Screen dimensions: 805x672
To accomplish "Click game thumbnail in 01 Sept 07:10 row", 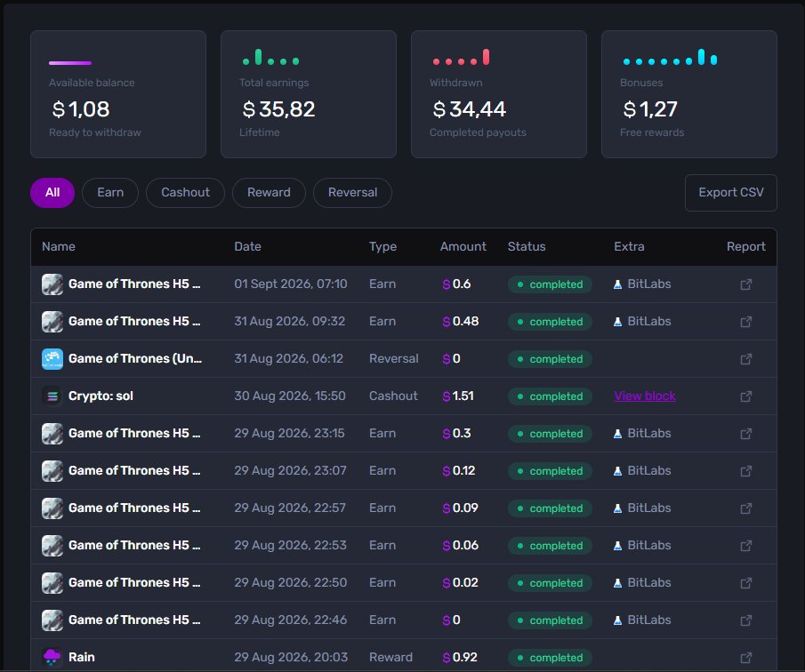I will pos(52,284).
